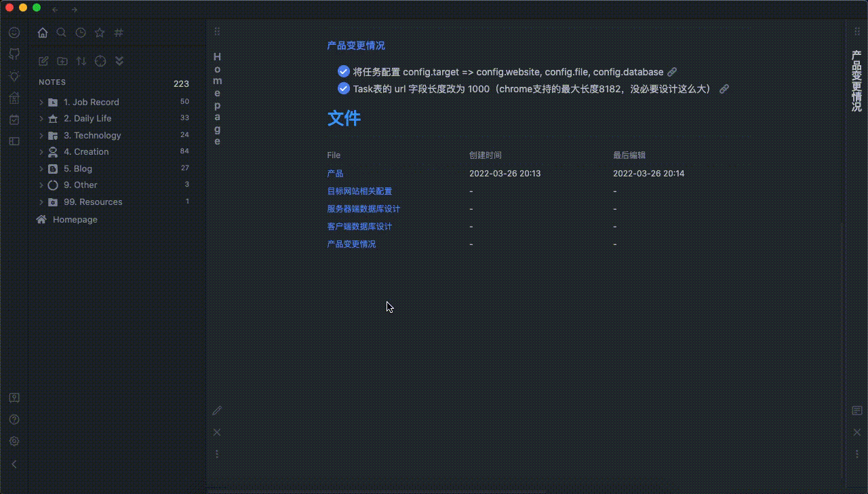Uncheck the Task表 url 字段 task checkbox
Image resolution: width=868 pixels, height=494 pixels.
pyautogui.click(x=343, y=88)
